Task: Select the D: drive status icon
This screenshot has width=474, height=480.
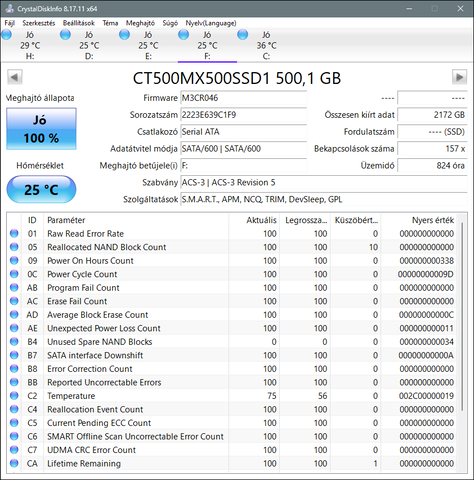Action: [65, 35]
